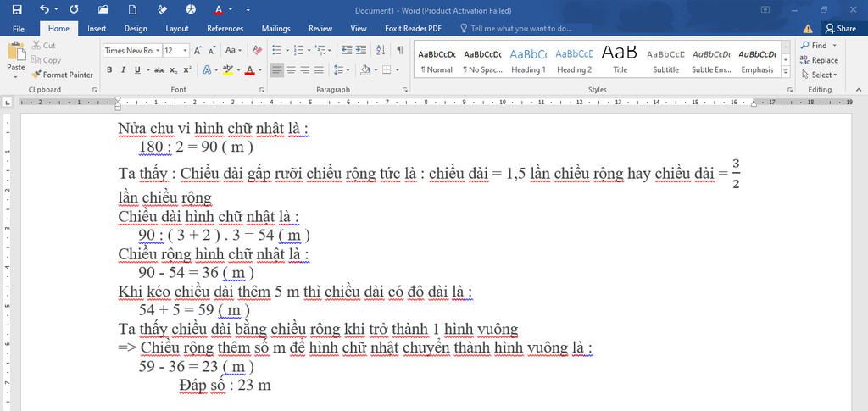Image resolution: width=868 pixels, height=411 pixels.
Task: Click the Paste clipboard icon
Action: coord(16,52)
